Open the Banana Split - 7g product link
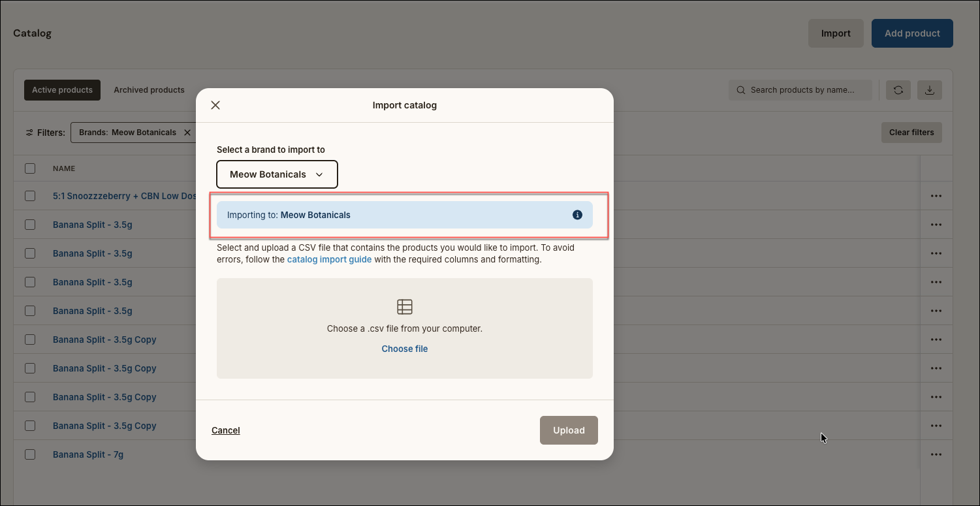This screenshot has width=980, height=506. click(x=88, y=454)
